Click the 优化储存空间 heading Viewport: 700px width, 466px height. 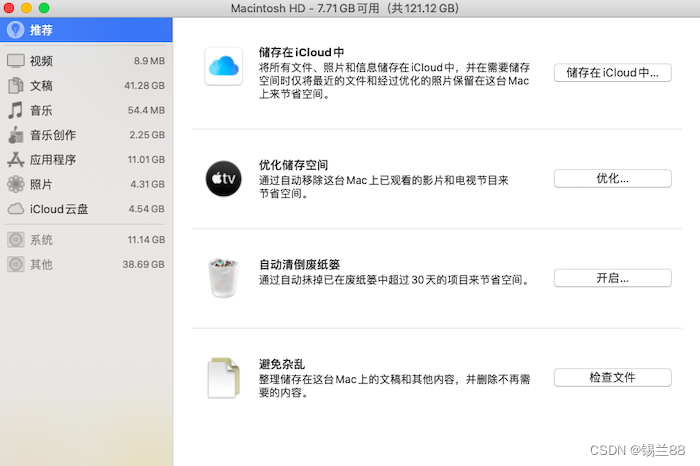pos(293,165)
